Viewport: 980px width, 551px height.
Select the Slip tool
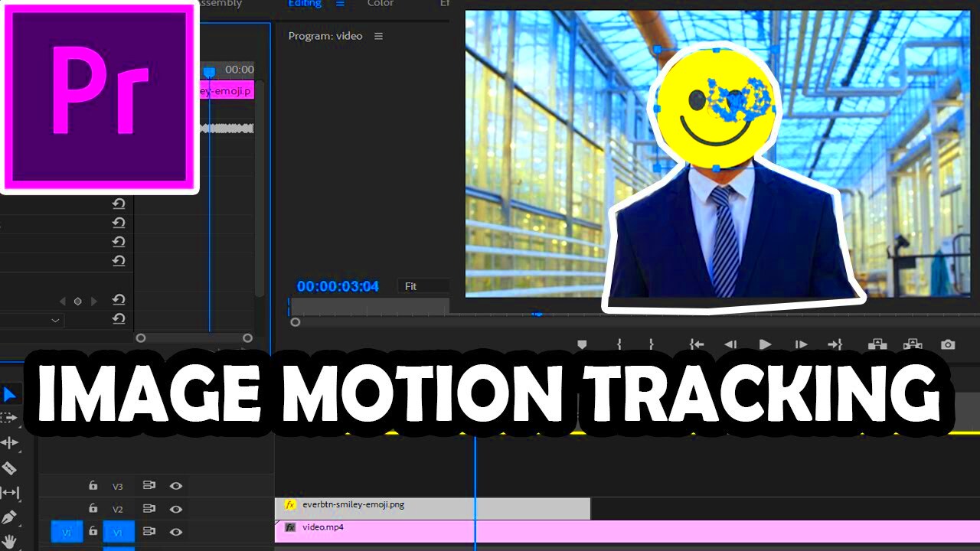(x=9, y=492)
